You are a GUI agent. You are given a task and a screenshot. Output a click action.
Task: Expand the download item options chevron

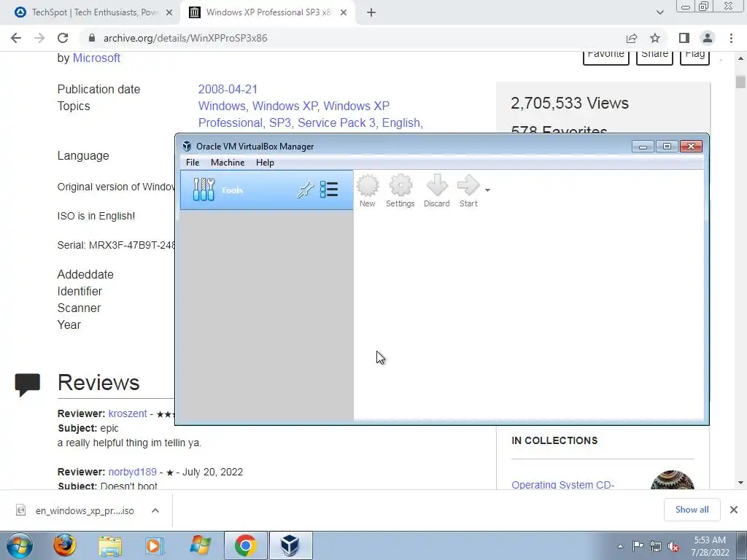point(155,510)
